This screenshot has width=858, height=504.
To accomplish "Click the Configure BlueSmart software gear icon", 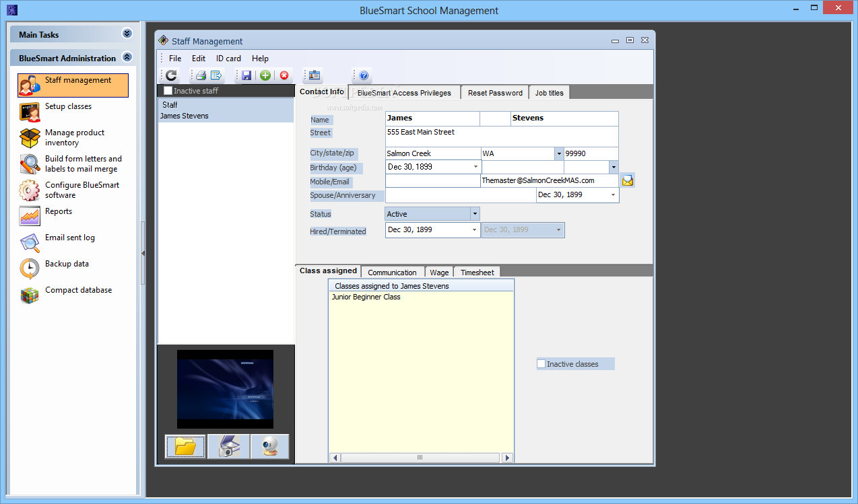I will coord(30,190).
